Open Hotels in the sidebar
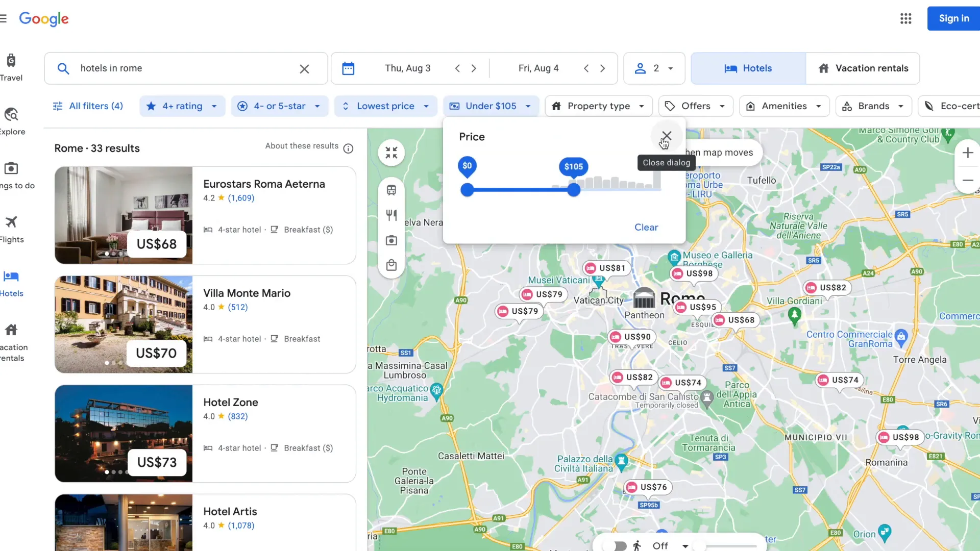980x551 pixels. 11,284
